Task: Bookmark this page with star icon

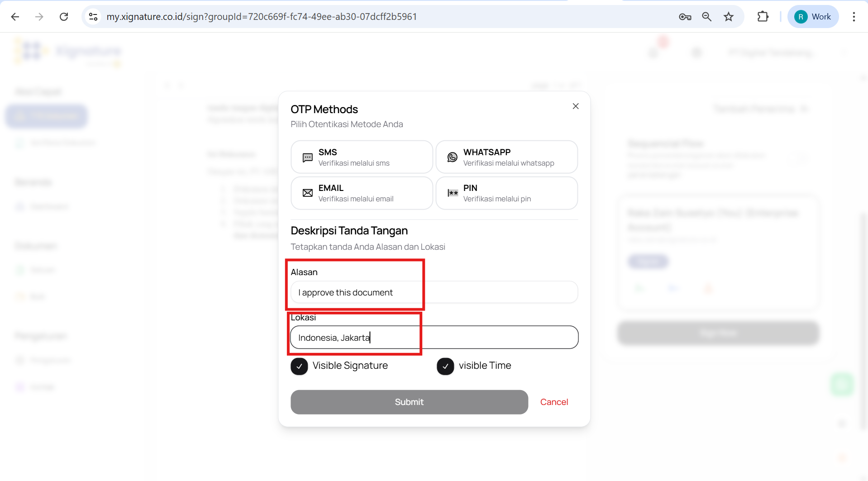Action: pos(728,17)
